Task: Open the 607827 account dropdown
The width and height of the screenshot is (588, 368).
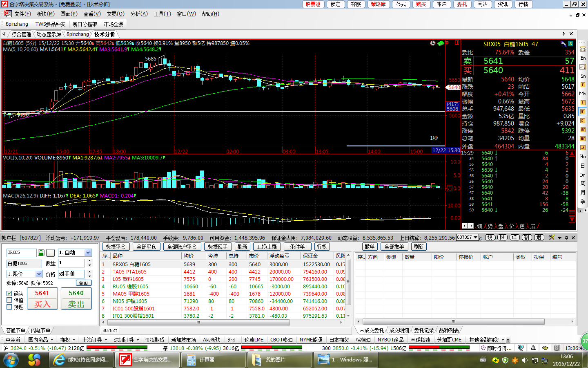Action: pyautogui.click(x=475, y=238)
